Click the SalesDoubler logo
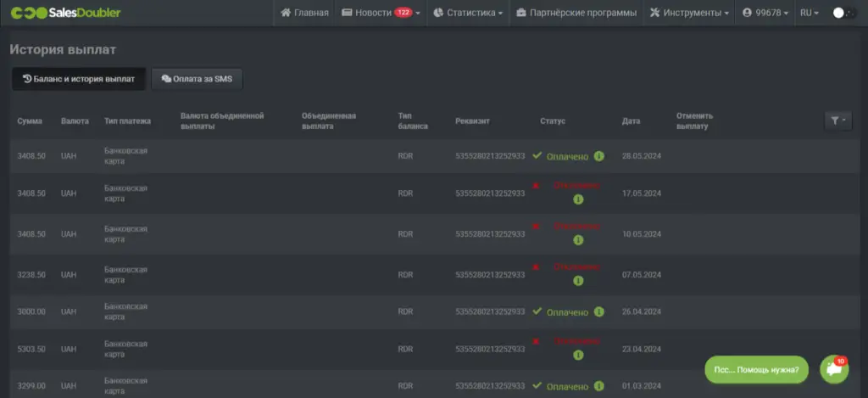Image resolution: width=868 pixels, height=398 pixels. point(66,12)
